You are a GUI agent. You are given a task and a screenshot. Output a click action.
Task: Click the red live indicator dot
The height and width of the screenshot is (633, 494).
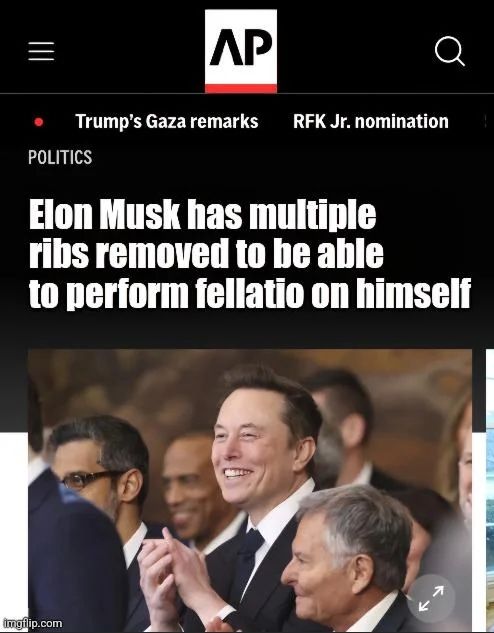39,122
